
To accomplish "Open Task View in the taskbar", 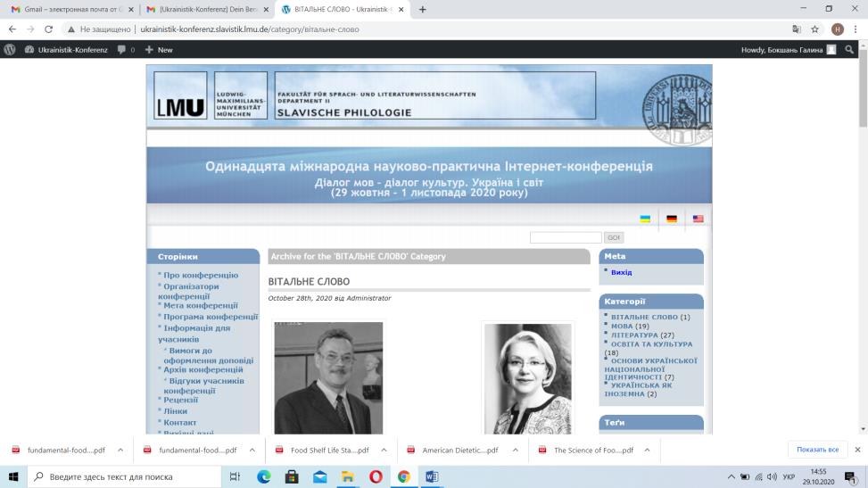I will pos(235,477).
